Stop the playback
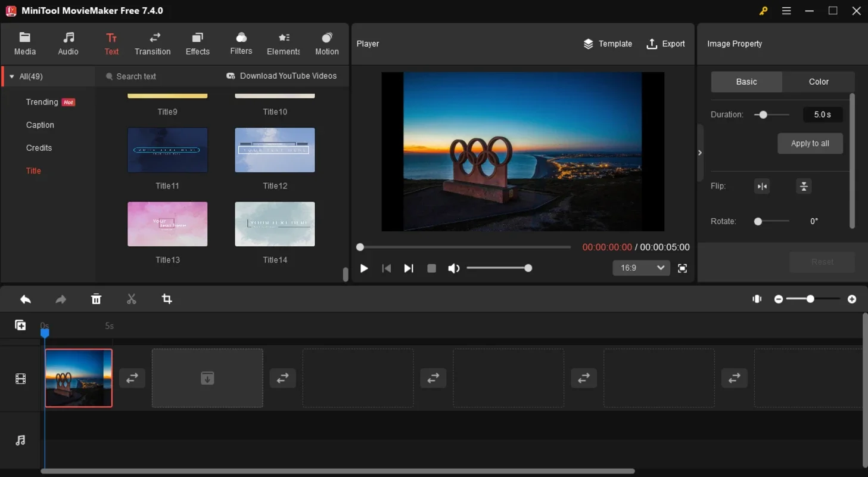The image size is (868, 477). point(432,268)
